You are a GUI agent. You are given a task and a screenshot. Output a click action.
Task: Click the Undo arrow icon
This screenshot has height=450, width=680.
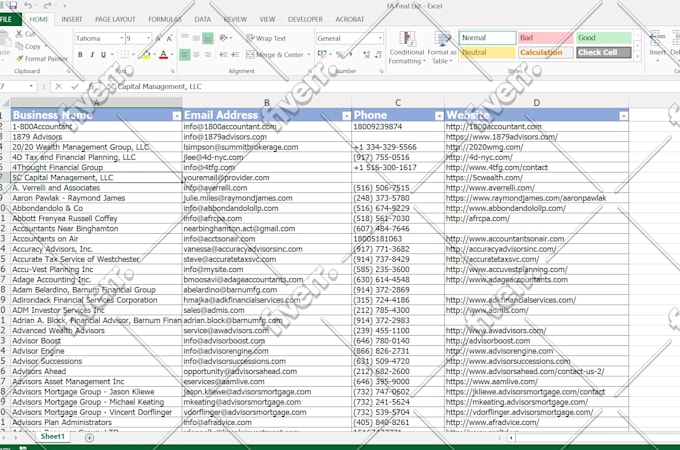(28, 6)
